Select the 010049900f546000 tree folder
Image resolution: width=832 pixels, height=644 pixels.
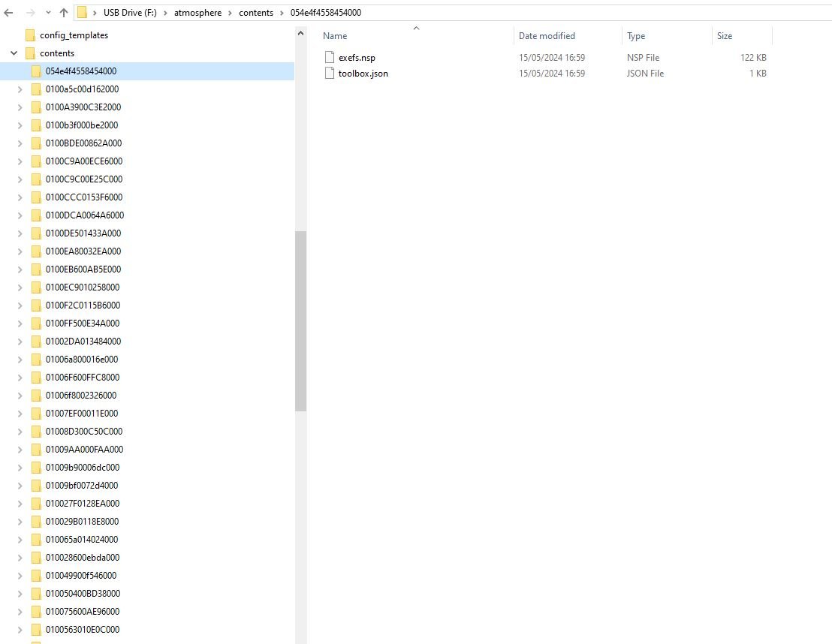pos(80,576)
